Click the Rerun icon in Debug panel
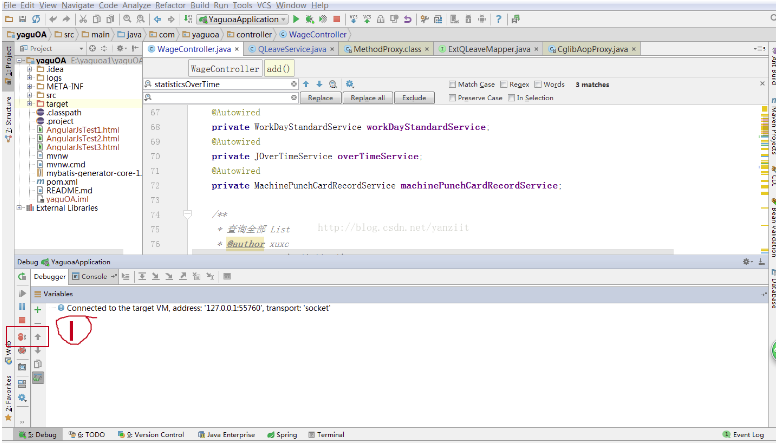The height and width of the screenshot is (443, 776). (x=22, y=276)
